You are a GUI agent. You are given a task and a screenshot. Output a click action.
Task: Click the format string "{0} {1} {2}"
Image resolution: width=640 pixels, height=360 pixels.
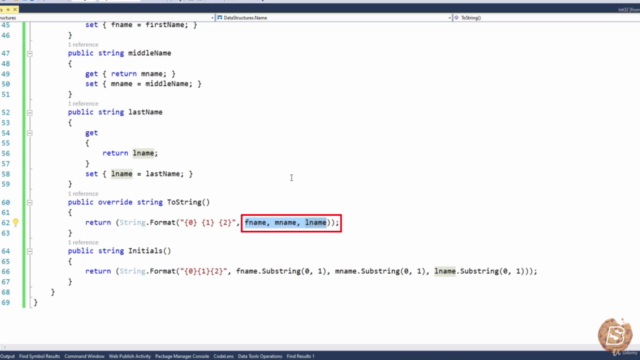(x=208, y=223)
